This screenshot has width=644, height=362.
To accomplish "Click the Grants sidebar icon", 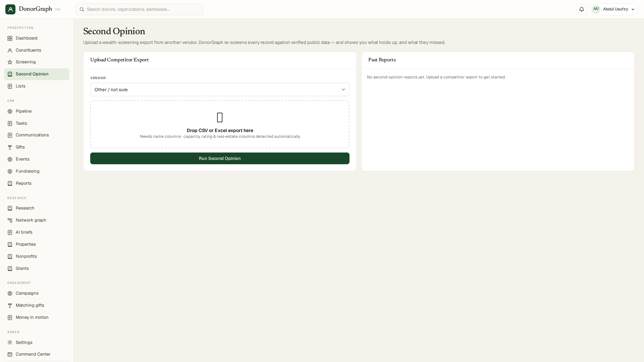I will 10,269.
